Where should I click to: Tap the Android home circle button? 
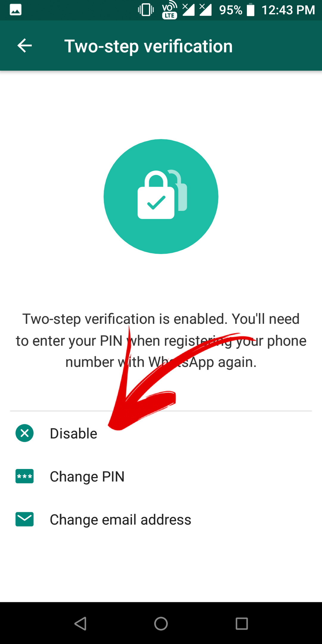pos(161,623)
